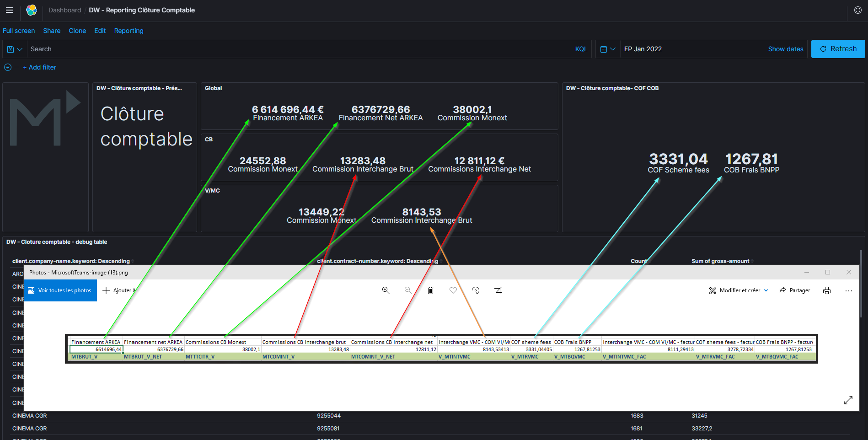This screenshot has height=440, width=868.
Task: Open the filter options toggle icon
Action: [x=8, y=67]
